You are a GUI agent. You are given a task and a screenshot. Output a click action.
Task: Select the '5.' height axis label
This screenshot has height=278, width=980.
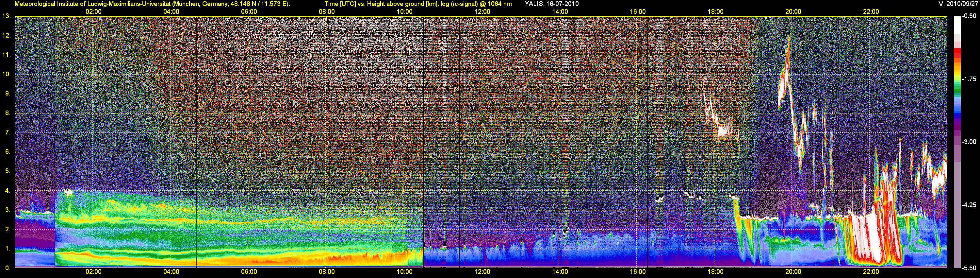(8, 171)
